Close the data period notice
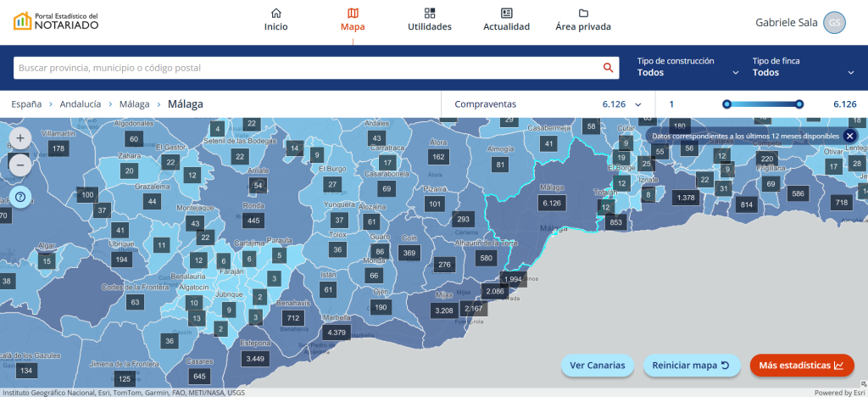The image size is (868, 397). coord(849,136)
